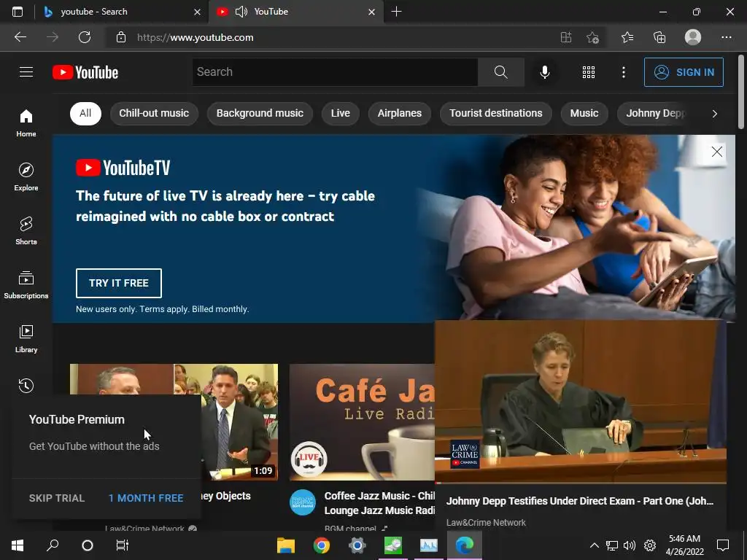Open YouTube settings three-dot menu
The width and height of the screenshot is (747, 560).
(x=623, y=72)
